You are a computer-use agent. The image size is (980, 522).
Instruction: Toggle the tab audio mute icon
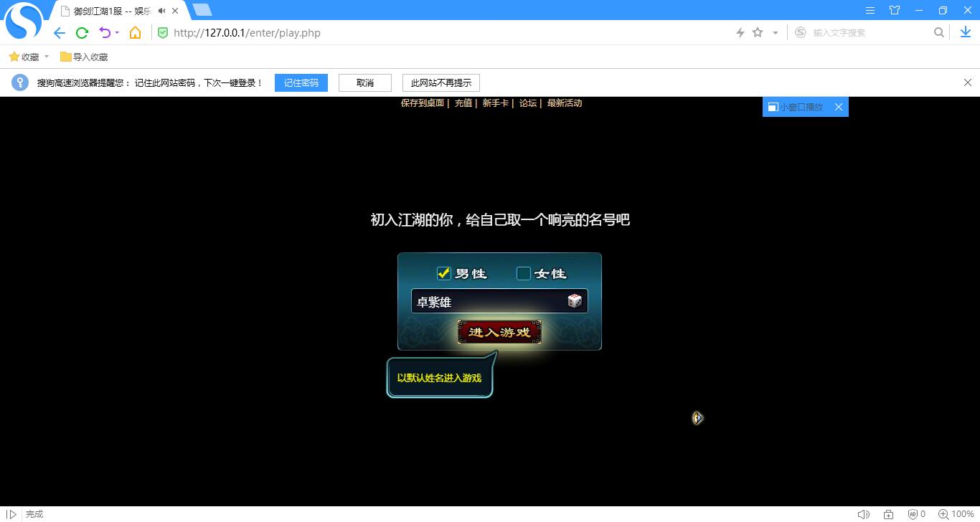[161, 11]
